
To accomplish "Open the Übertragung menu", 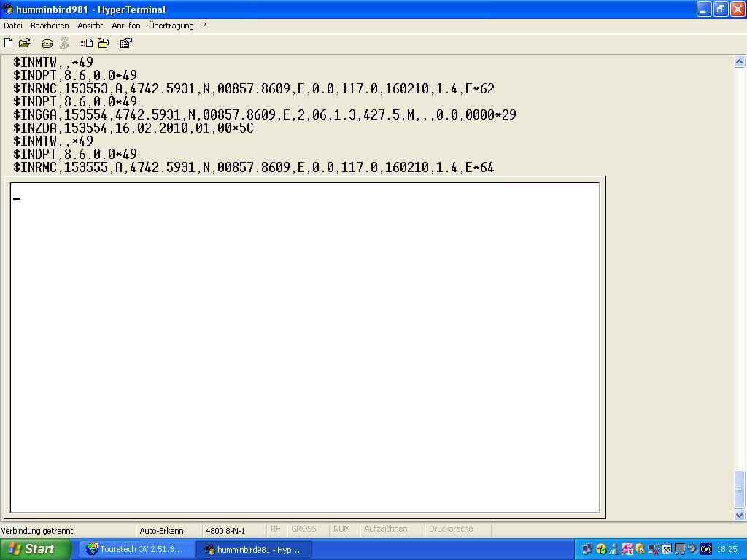I will point(171,26).
